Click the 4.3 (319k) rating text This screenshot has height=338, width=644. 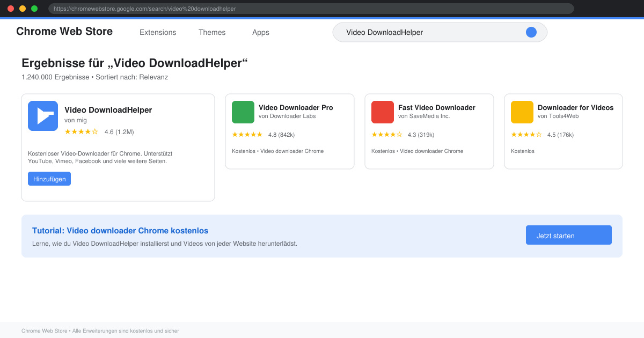pos(421,135)
